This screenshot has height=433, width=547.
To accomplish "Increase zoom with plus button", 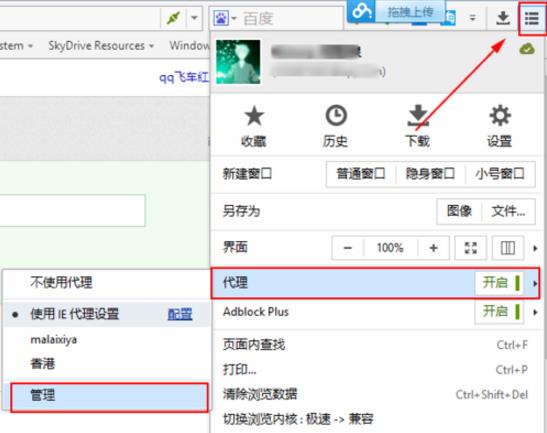I will coord(434,248).
